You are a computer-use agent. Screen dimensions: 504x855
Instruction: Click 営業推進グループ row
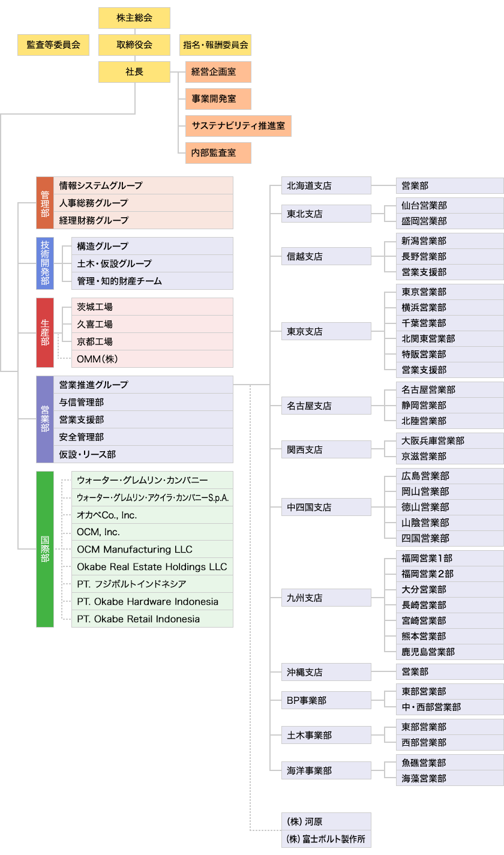click(x=143, y=385)
